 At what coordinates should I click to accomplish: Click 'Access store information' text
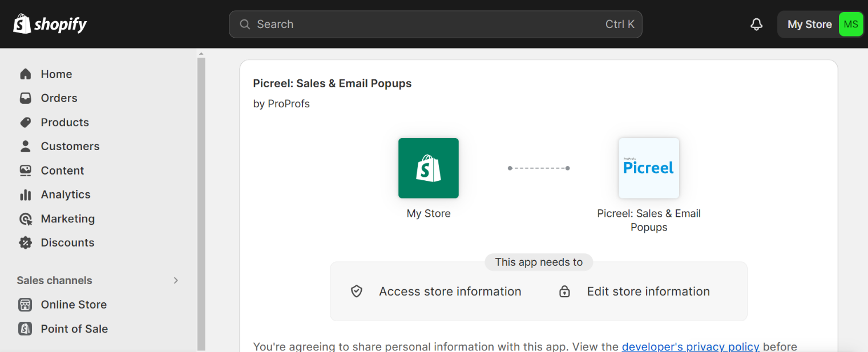tap(450, 292)
